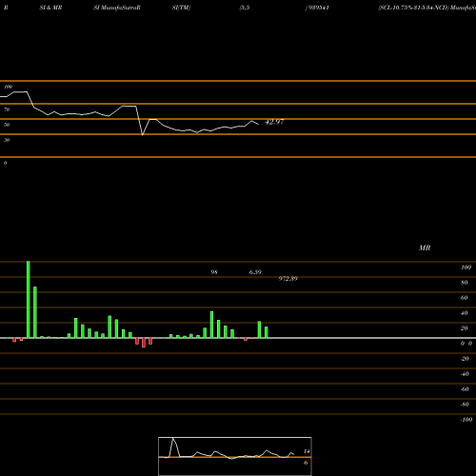Click the '60' label on MR axis

tap(465, 298)
